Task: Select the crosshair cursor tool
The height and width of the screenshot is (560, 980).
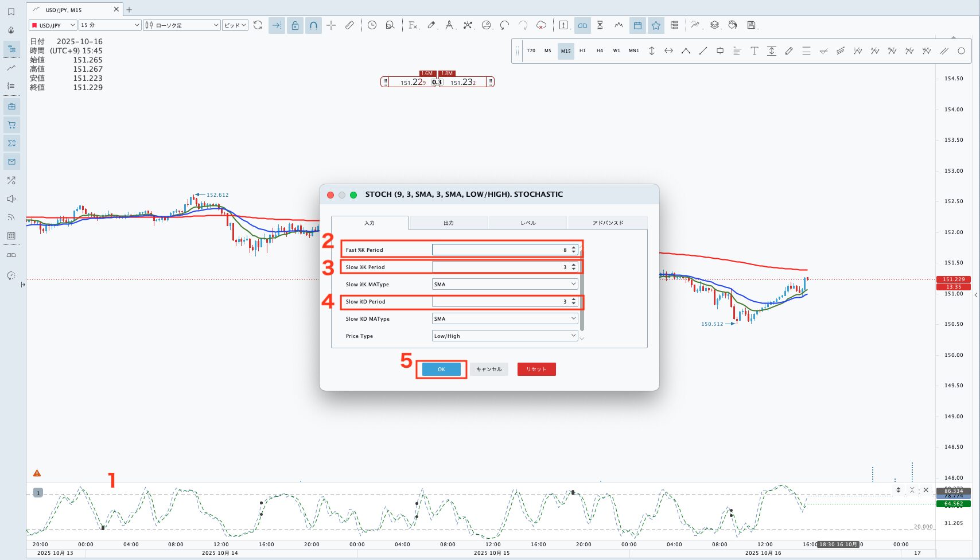Action: click(331, 25)
